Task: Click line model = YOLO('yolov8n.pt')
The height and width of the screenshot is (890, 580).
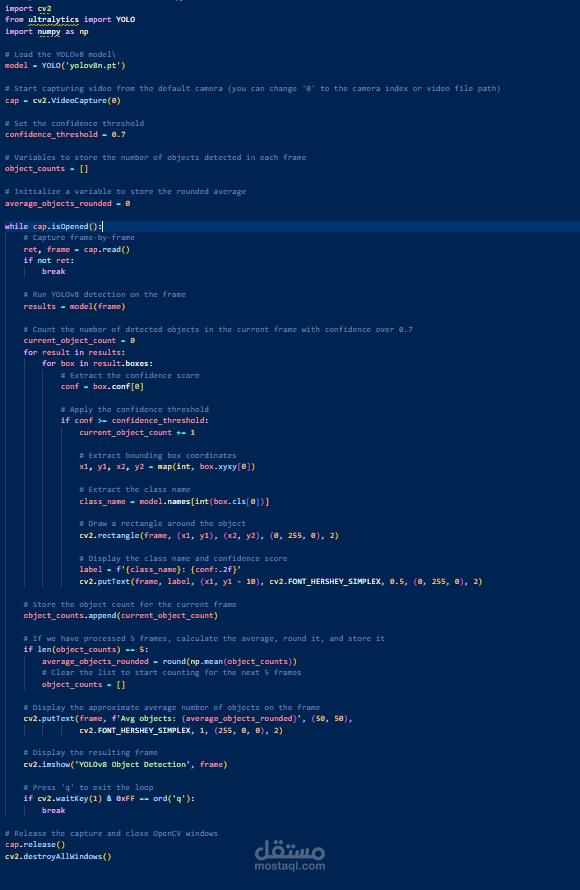Action: tap(65, 66)
